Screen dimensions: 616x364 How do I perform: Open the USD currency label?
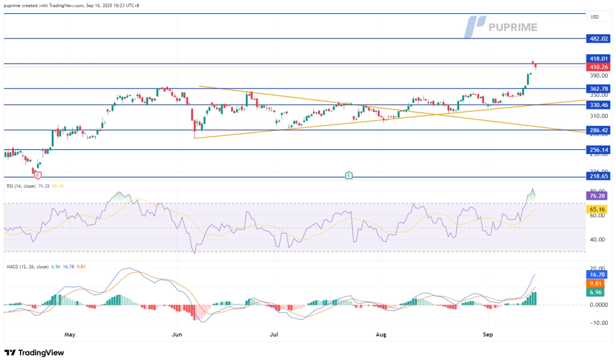[x=595, y=17]
